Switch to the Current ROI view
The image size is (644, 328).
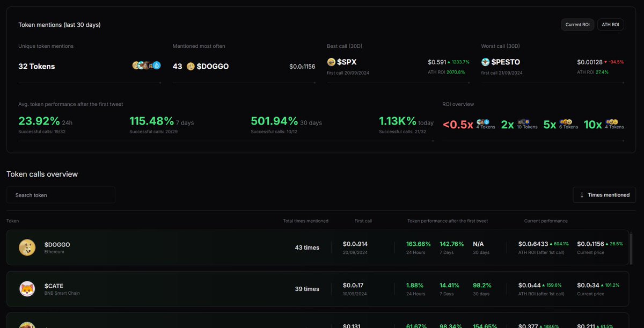click(x=577, y=25)
